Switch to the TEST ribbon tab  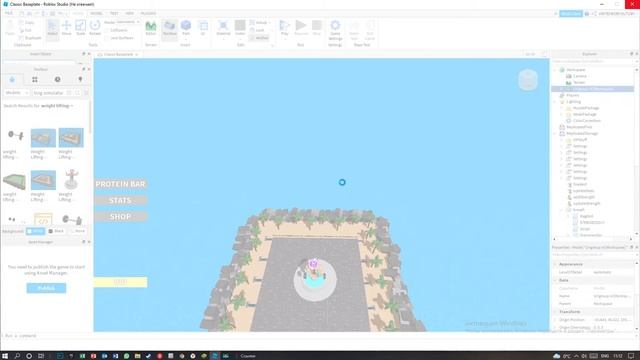(x=114, y=13)
